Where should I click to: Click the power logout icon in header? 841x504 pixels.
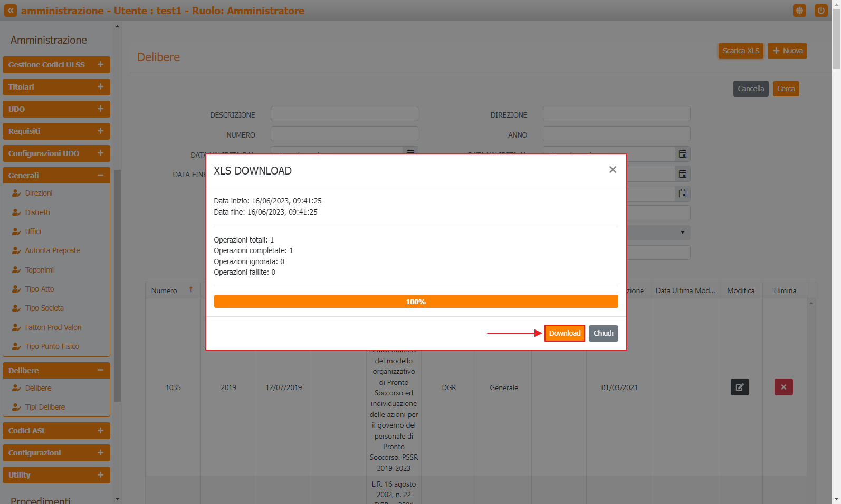coord(821,11)
